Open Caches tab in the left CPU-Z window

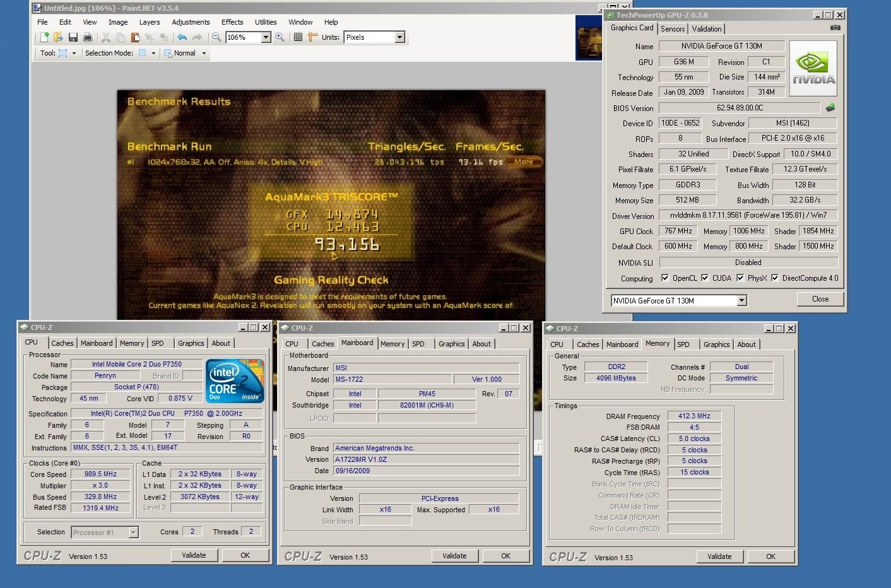[x=62, y=343]
